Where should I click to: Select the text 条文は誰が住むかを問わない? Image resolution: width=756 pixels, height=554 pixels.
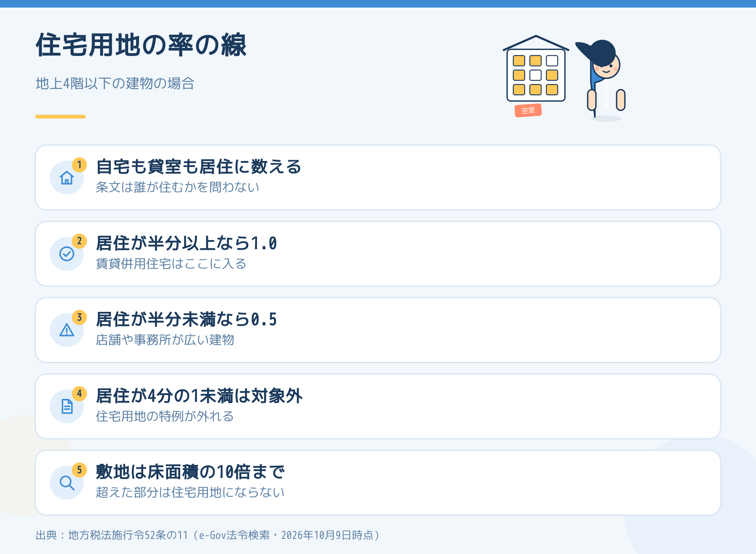click(x=178, y=187)
